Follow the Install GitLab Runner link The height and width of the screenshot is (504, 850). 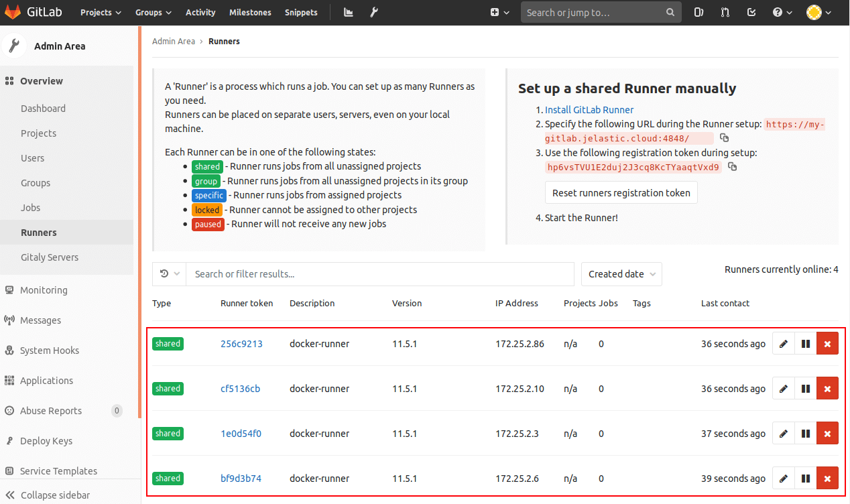tap(589, 110)
